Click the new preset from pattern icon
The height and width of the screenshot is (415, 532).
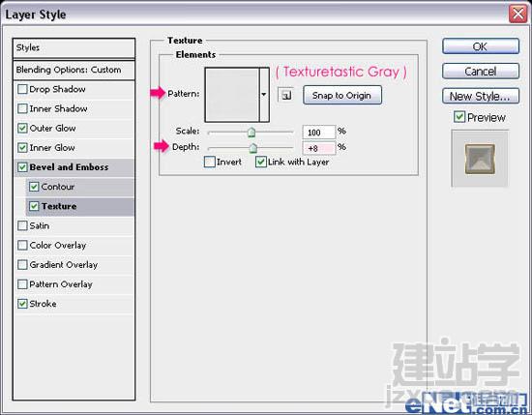(285, 96)
